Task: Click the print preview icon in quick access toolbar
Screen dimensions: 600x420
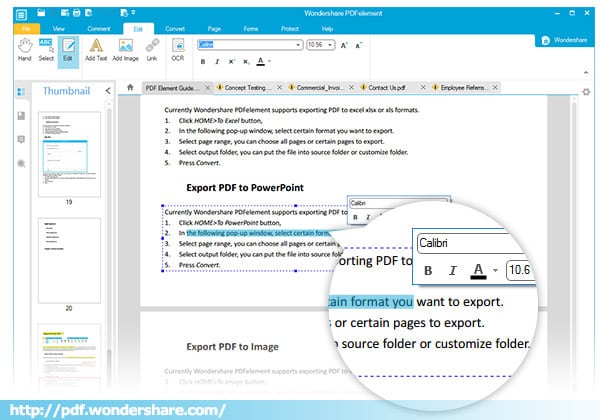Action: pyautogui.click(x=88, y=13)
